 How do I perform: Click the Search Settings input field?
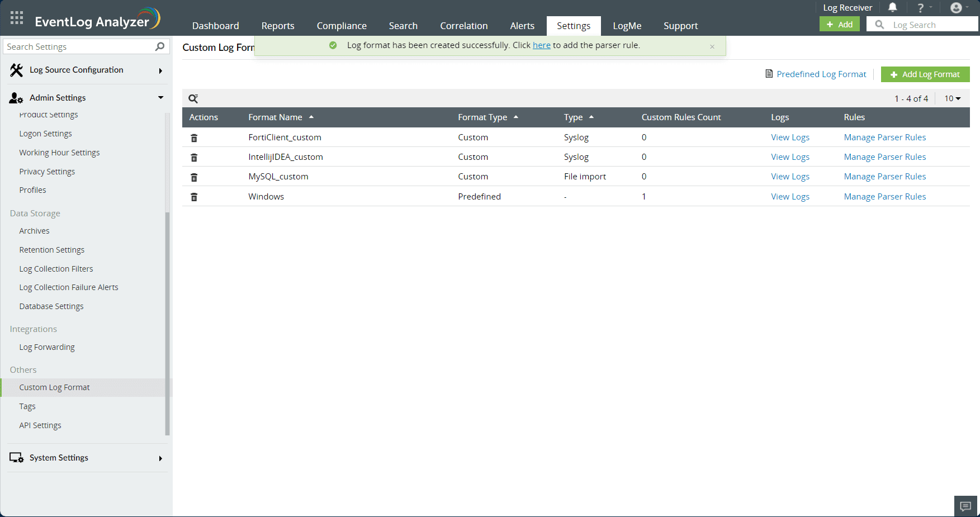coord(78,46)
